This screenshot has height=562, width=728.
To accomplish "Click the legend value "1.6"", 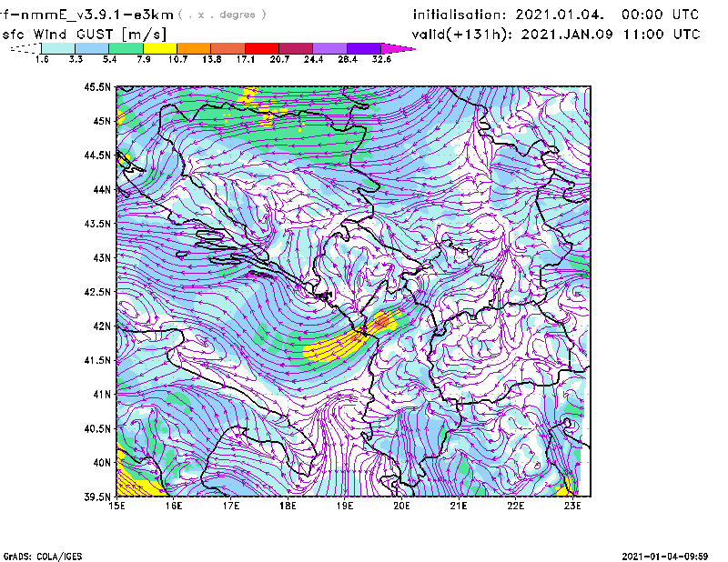I will tap(41, 59).
